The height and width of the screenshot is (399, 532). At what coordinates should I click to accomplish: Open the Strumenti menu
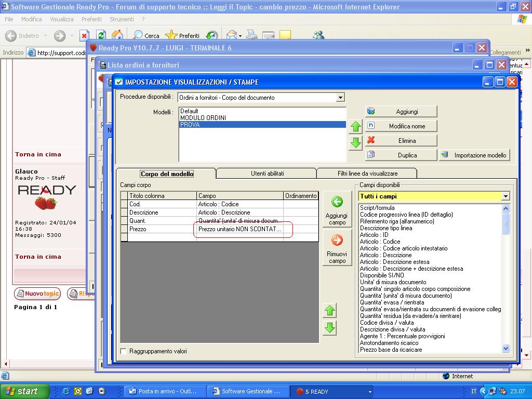122,19
